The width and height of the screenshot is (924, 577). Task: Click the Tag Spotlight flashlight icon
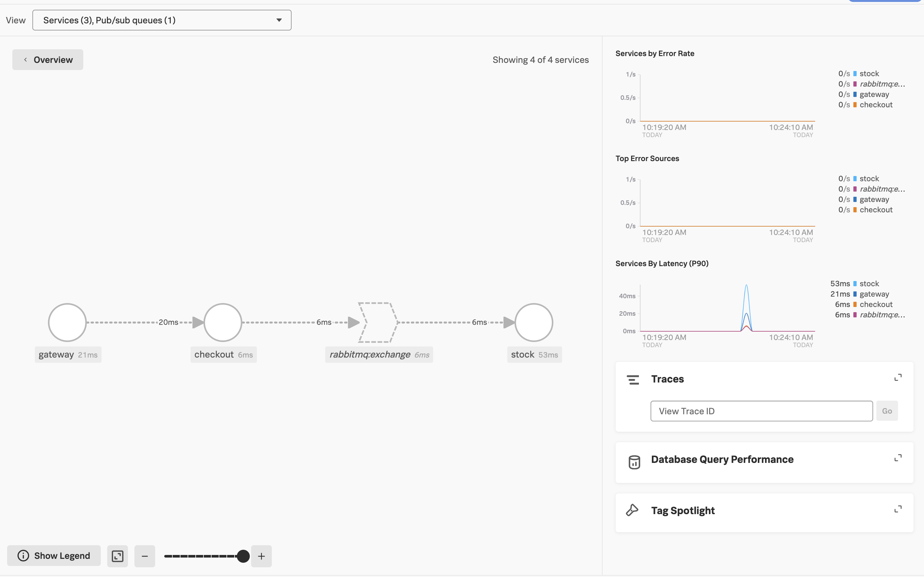click(x=632, y=510)
